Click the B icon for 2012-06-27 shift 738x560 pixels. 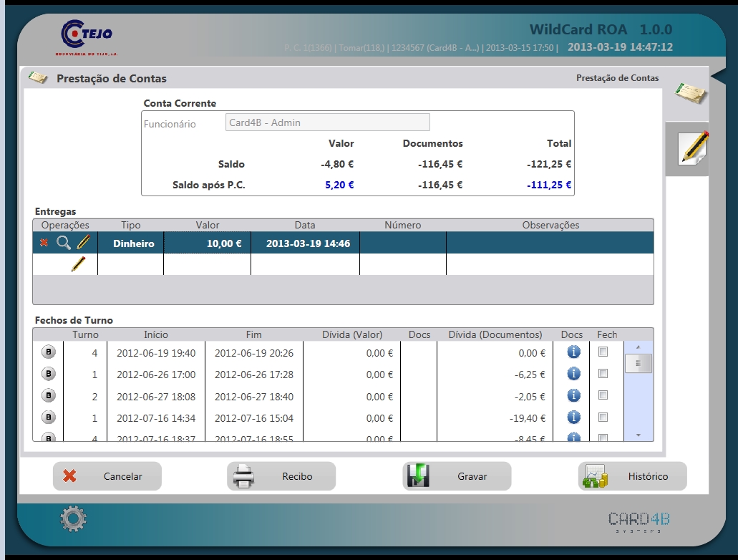point(49,396)
